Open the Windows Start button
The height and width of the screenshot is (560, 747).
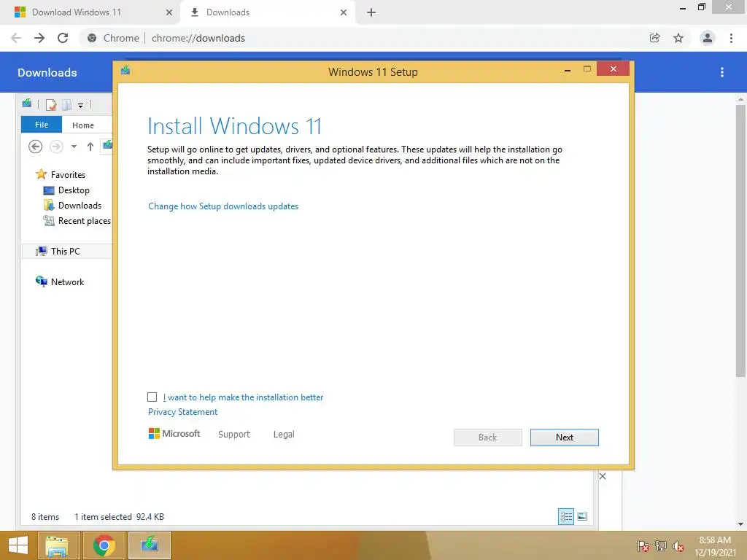click(18, 545)
